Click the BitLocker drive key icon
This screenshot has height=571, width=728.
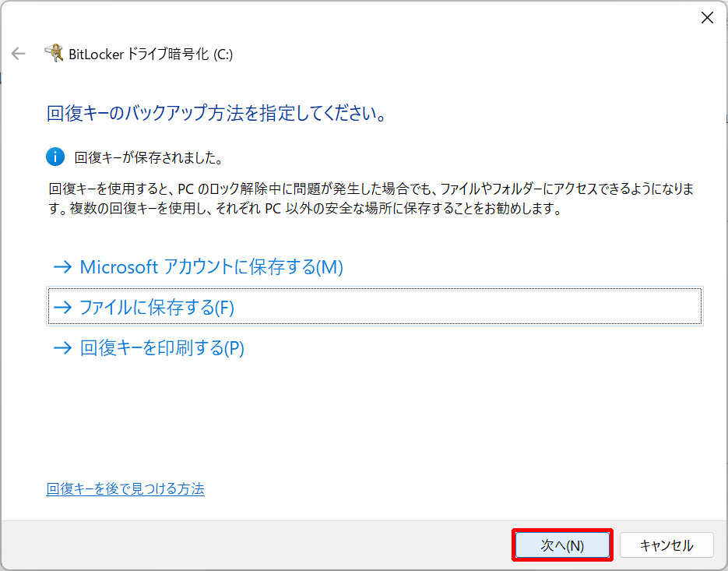pos(54,53)
